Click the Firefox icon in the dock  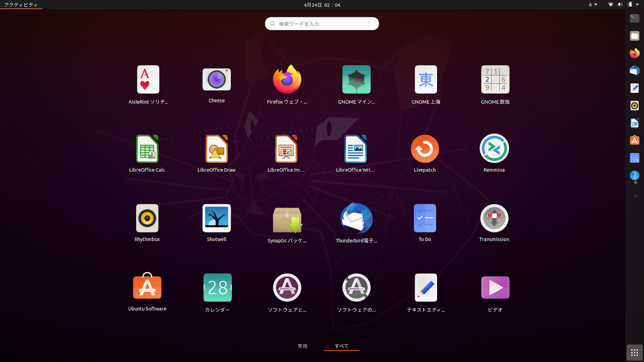(x=635, y=53)
